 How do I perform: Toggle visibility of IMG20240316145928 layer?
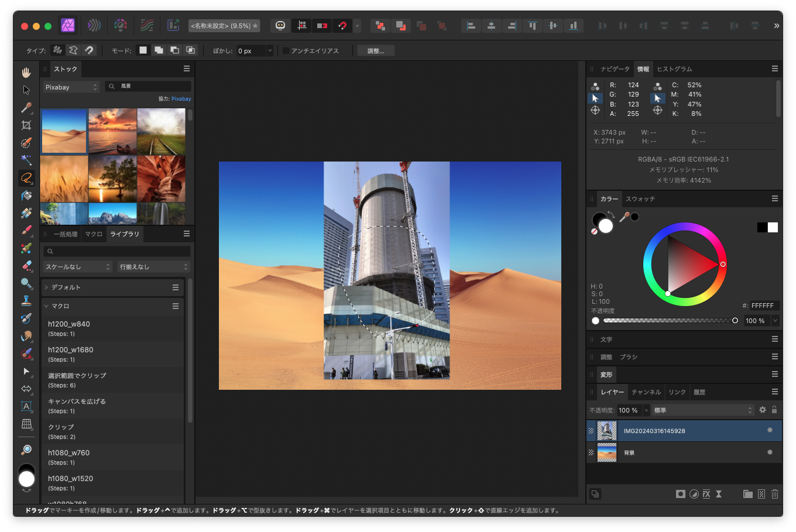(x=770, y=430)
